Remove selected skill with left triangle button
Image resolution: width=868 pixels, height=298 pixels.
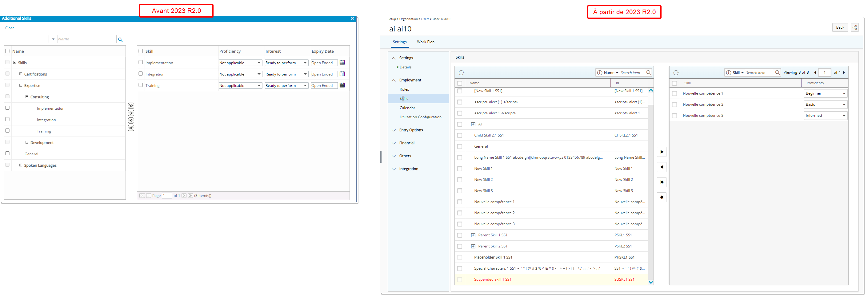coord(662,167)
